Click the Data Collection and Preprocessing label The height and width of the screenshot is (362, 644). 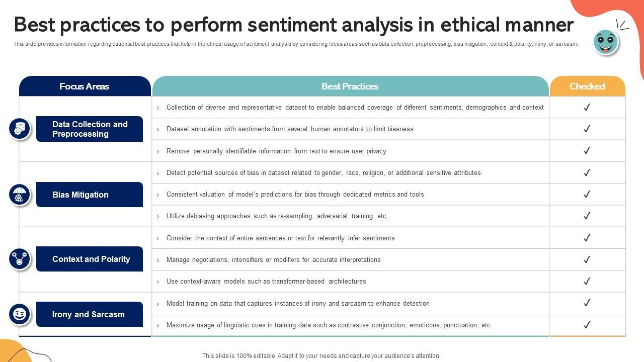[x=90, y=129]
